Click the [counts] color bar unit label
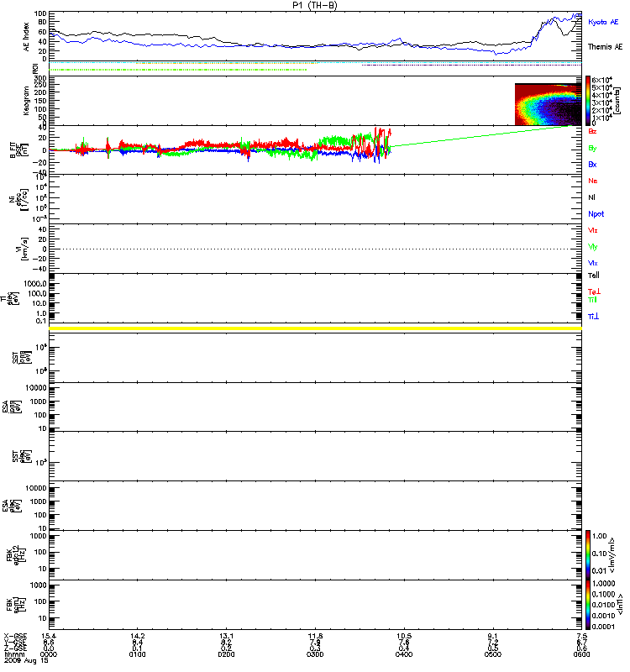Image resolution: width=630 pixels, height=672 pixels. 617,101
